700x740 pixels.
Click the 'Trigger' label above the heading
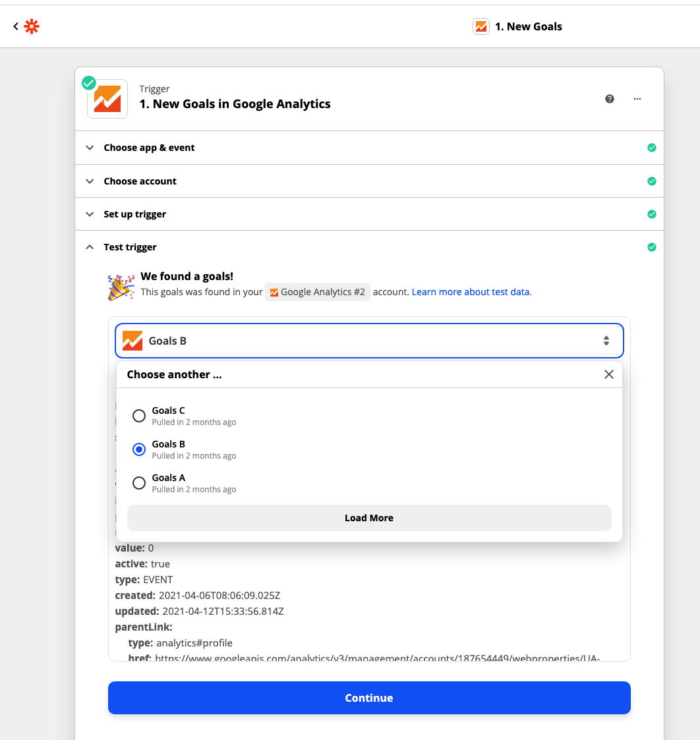154,89
